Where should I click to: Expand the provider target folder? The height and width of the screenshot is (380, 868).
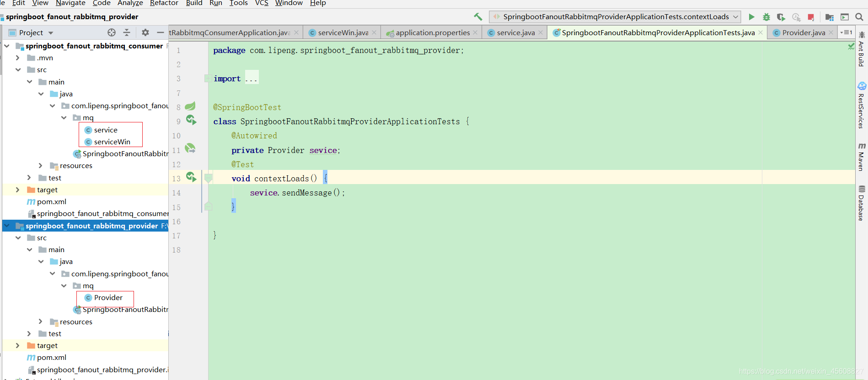(x=18, y=345)
